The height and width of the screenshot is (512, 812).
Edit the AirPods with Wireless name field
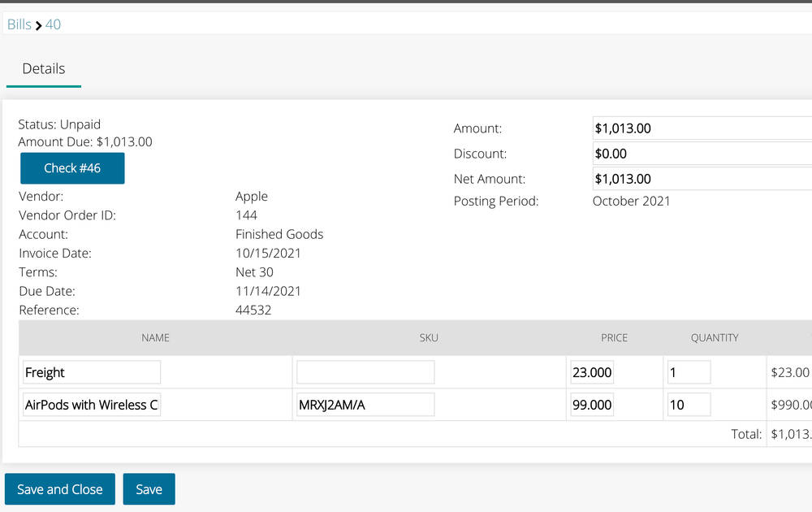point(92,405)
